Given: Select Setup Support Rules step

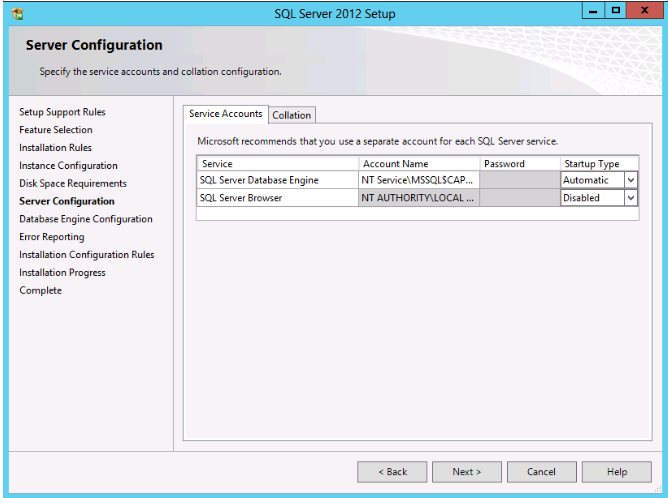Looking at the screenshot, I should (62, 112).
